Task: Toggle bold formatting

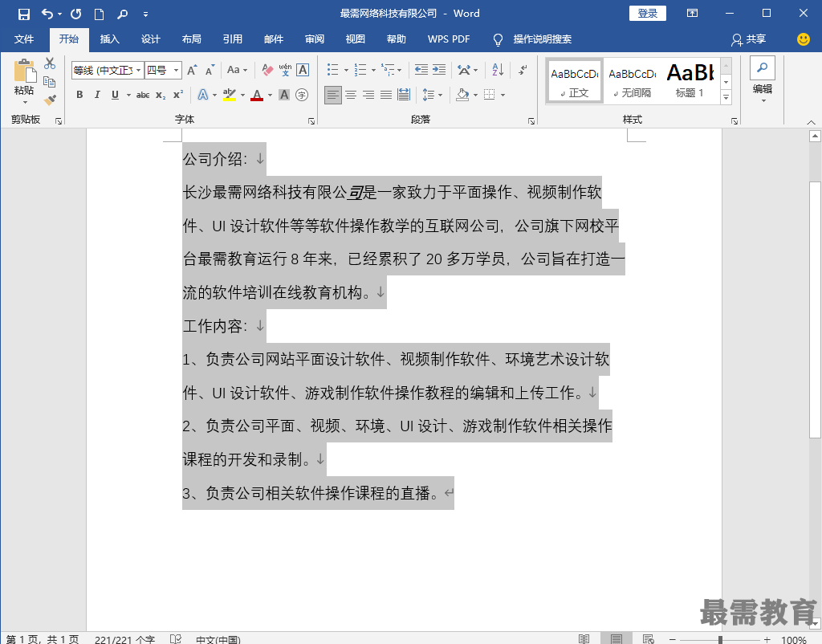Action: point(79,95)
